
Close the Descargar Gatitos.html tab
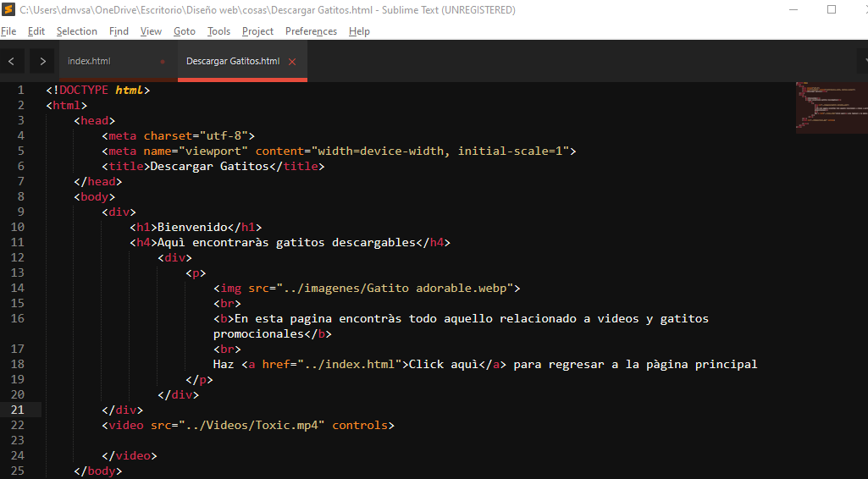click(x=292, y=62)
